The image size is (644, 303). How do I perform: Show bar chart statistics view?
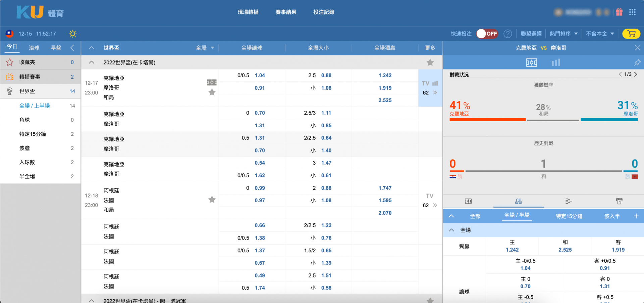pyautogui.click(x=556, y=62)
